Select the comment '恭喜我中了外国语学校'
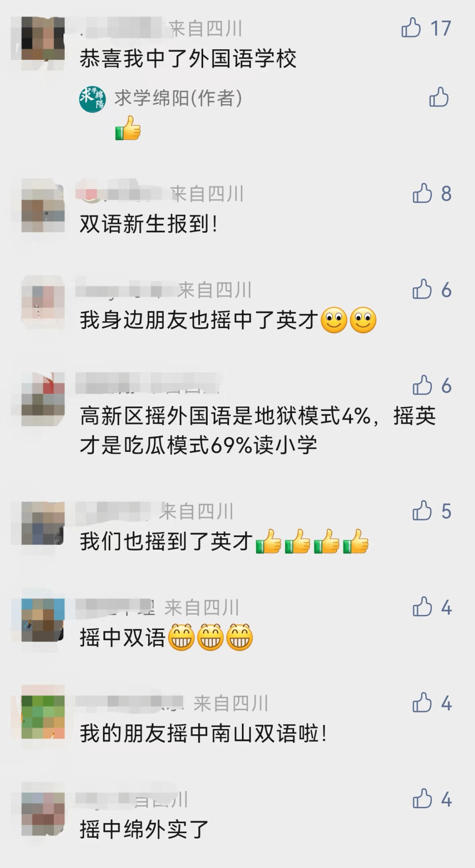This screenshot has width=475, height=868. tap(188, 59)
